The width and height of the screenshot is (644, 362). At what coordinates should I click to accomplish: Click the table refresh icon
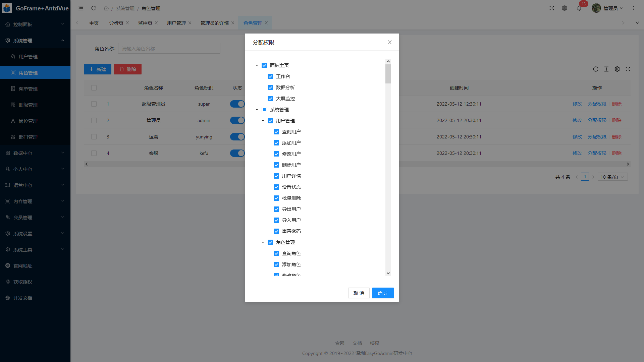[x=596, y=69]
